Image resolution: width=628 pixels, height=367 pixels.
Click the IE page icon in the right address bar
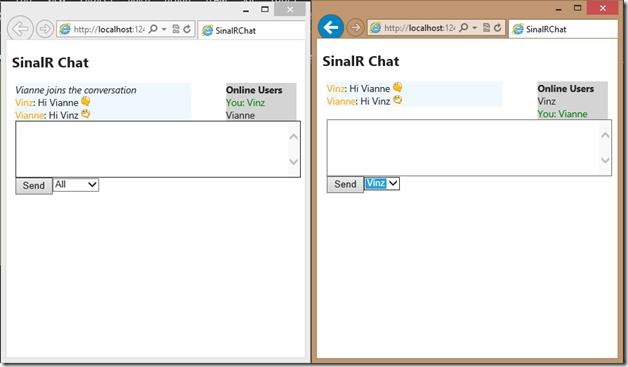point(376,28)
